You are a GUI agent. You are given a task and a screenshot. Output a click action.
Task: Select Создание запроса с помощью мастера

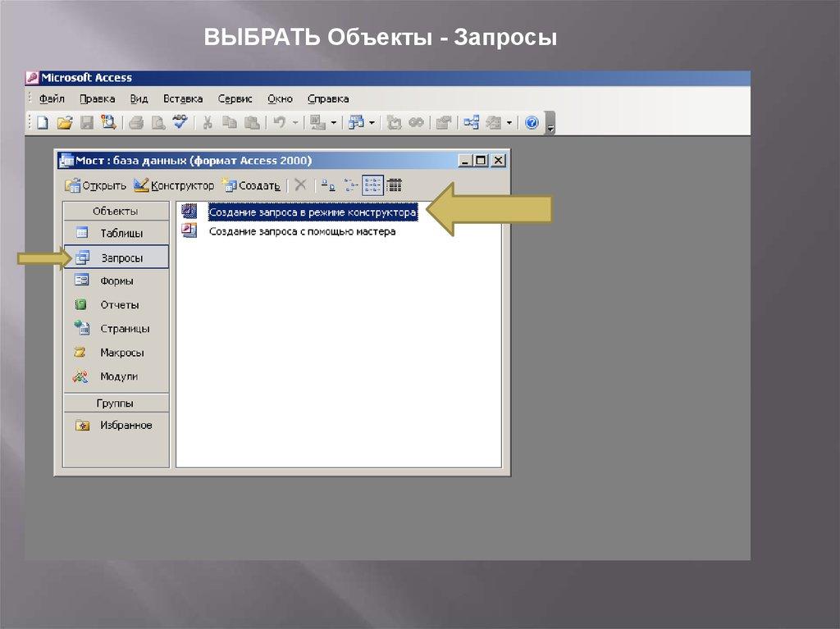coord(302,232)
